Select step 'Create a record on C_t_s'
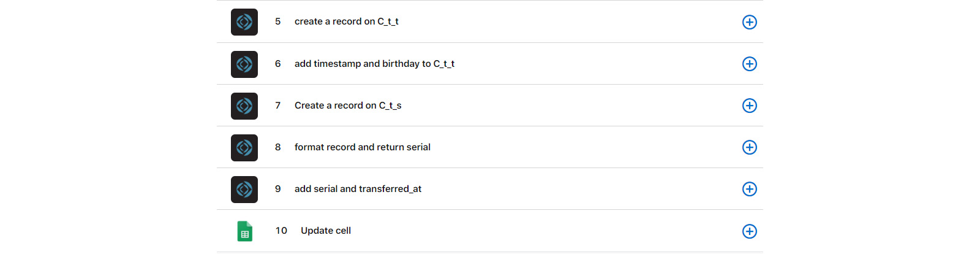This screenshot has width=980, height=254. [348, 106]
